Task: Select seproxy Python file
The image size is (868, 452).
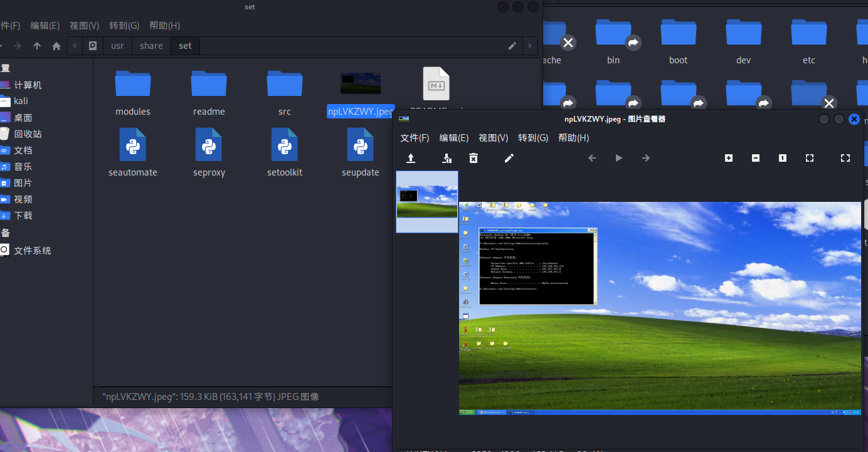Action: [x=209, y=152]
